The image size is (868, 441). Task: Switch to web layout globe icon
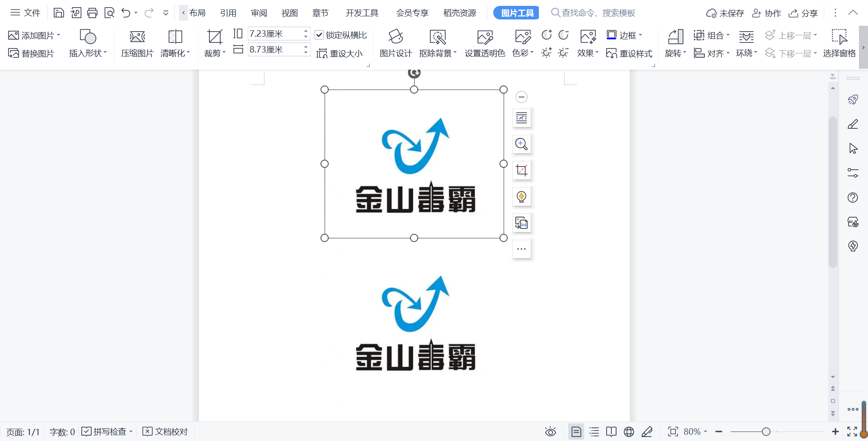coord(629,432)
